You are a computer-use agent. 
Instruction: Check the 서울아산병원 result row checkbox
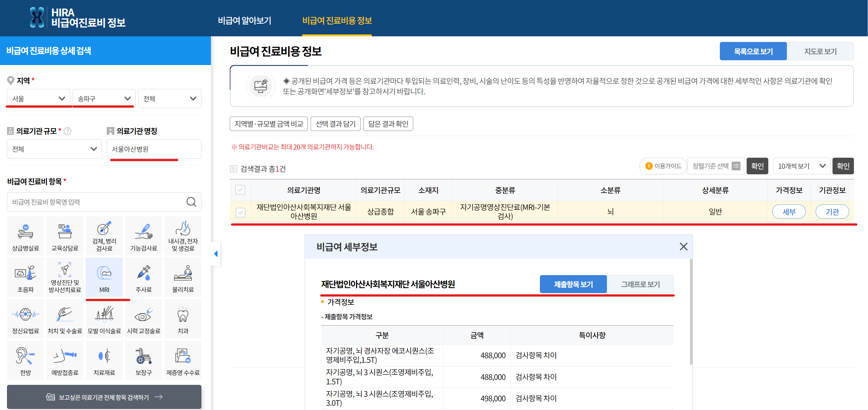point(240,212)
